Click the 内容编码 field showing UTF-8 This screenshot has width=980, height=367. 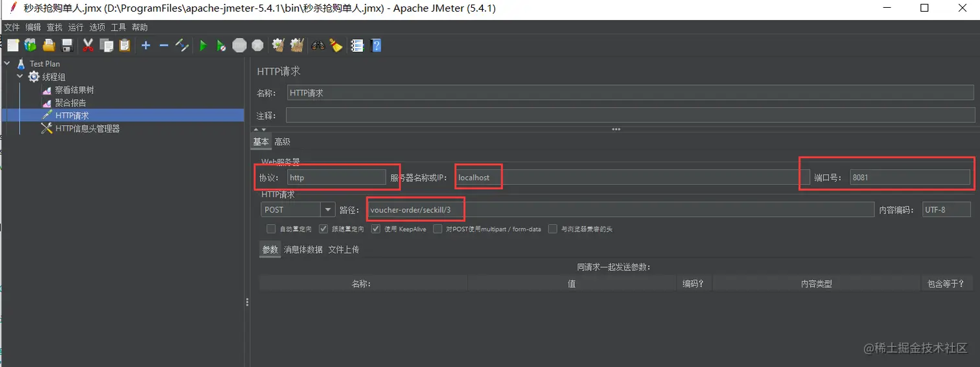(946, 209)
